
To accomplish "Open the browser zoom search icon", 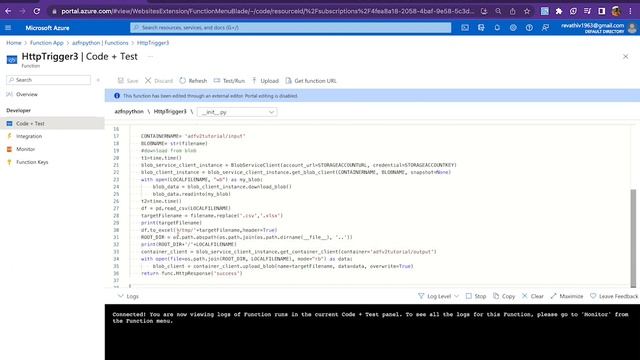I will click(498, 11).
